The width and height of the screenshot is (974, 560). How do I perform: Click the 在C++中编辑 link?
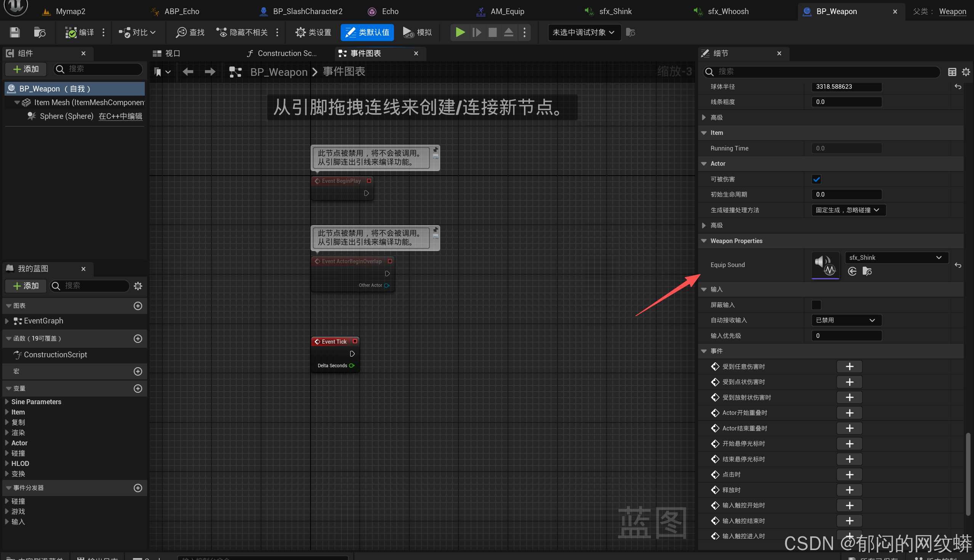(x=120, y=116)
